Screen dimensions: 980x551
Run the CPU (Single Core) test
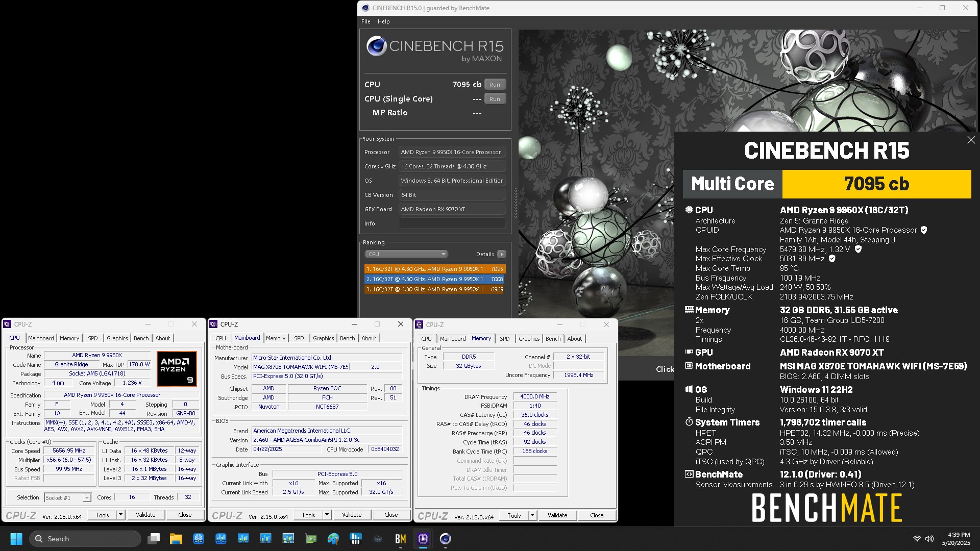(x=495, y=99)
